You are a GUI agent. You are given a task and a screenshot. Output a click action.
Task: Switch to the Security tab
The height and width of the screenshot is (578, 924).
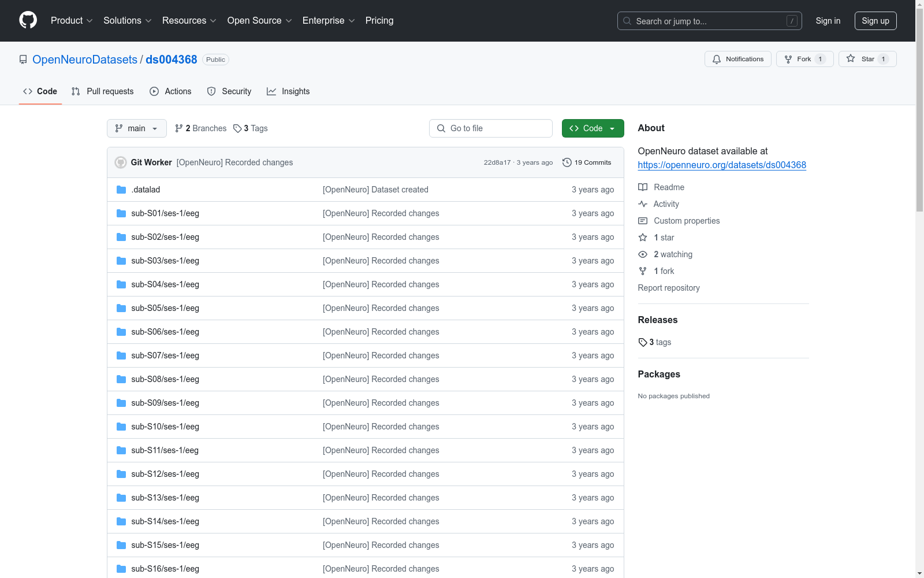229,91
